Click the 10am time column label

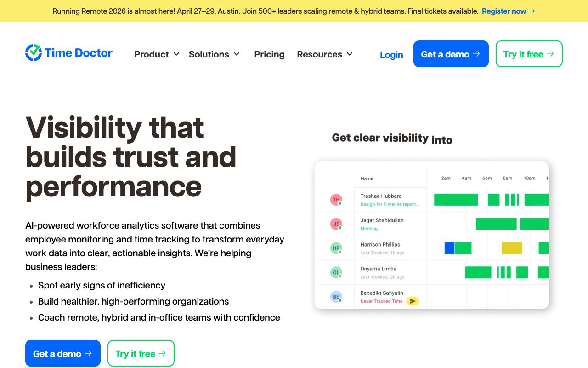point(530,178)
